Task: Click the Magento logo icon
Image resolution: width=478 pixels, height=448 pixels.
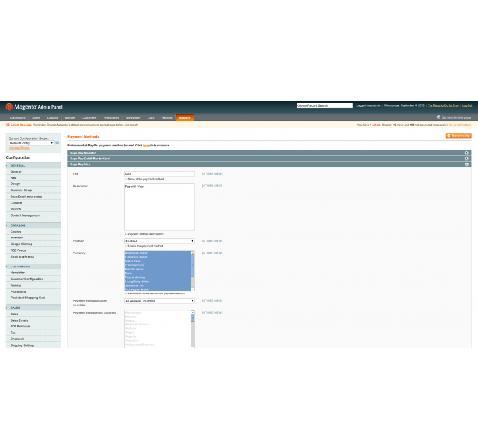Action: (9, 107)
